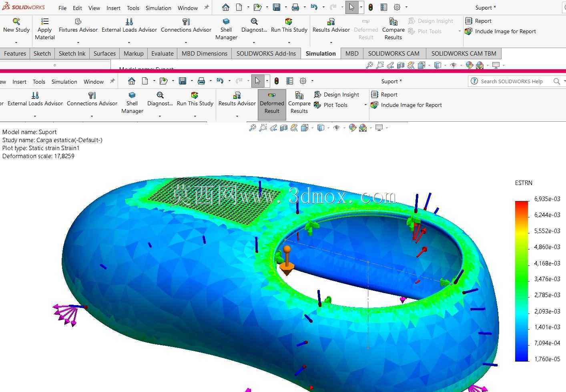The width and height of the screenshot is (566, 392).
Task: Expand the Plot Tools dropdown in the lower toolbar
Action: (365, 105)
